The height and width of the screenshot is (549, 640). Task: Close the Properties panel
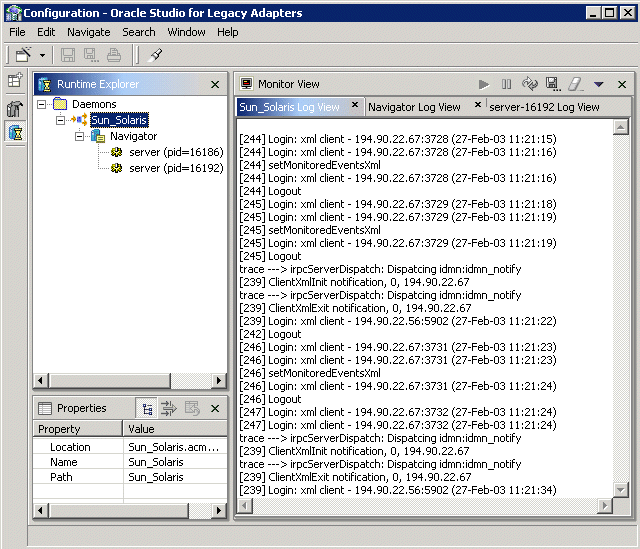click(215, 409)
